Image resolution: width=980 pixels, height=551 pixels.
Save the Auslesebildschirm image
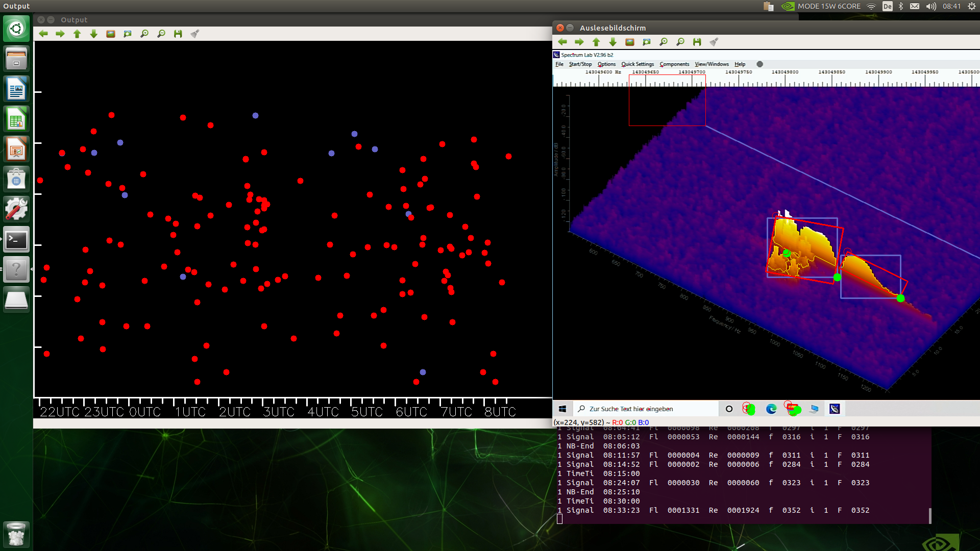[697, 42]
